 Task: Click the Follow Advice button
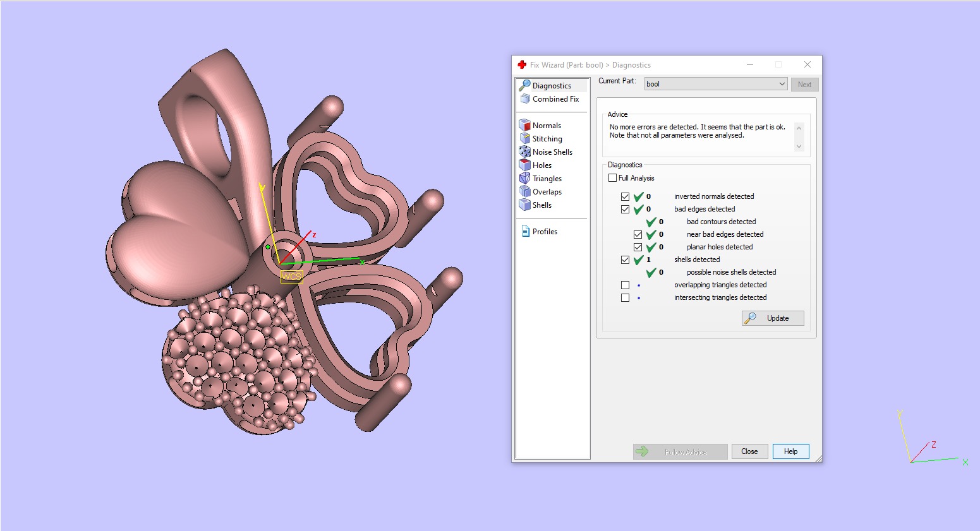pyautogui.click(x=680, y=451)
